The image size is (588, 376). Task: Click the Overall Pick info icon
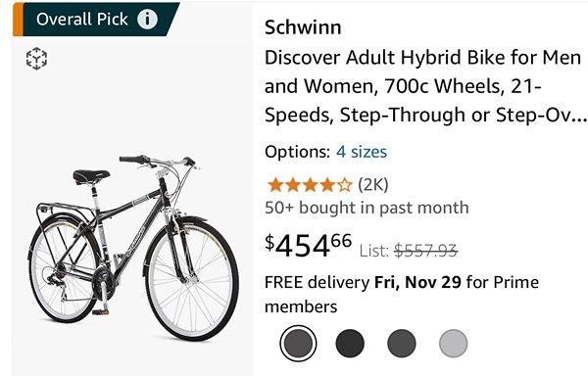pyautogui.click(x=147, y=20)
